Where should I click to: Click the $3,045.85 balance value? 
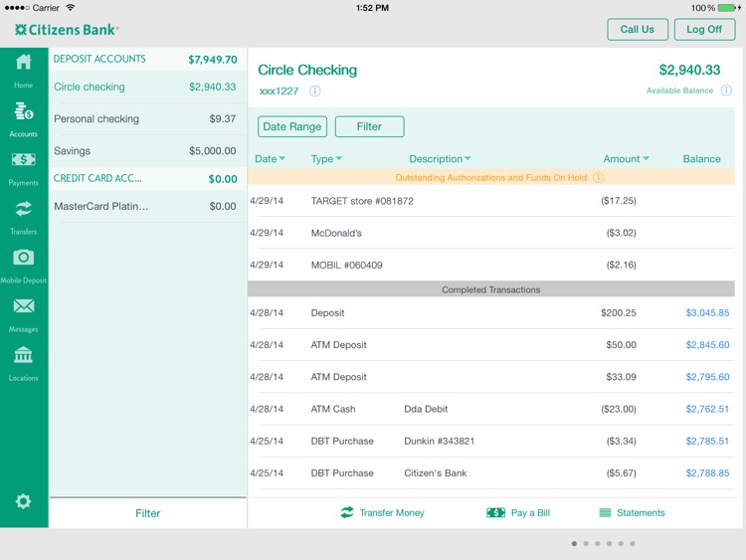[x=707, y=312]
